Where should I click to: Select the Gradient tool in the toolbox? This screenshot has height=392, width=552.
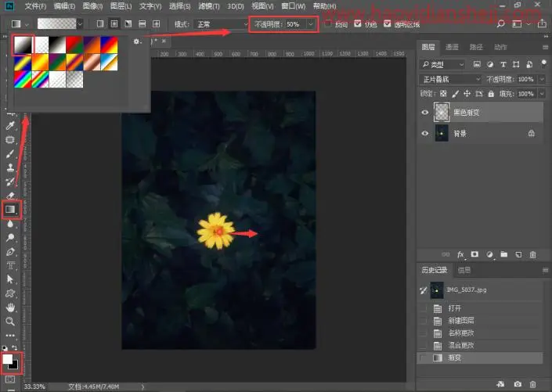[x=10, y=210]
